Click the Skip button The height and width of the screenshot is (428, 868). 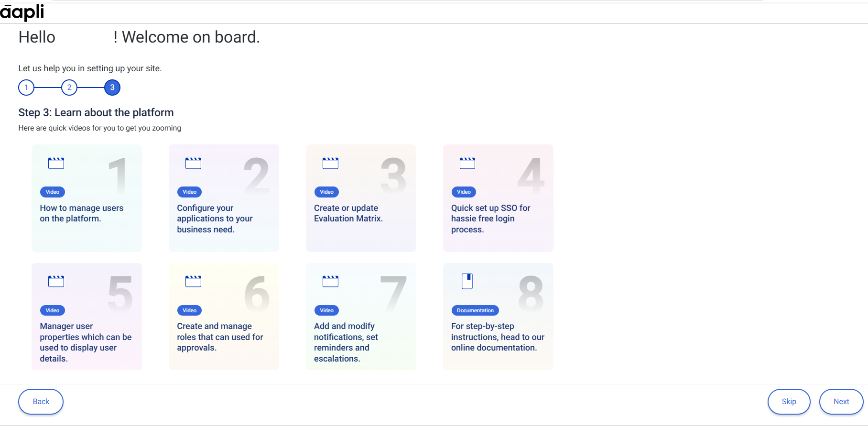click(789, 402)
